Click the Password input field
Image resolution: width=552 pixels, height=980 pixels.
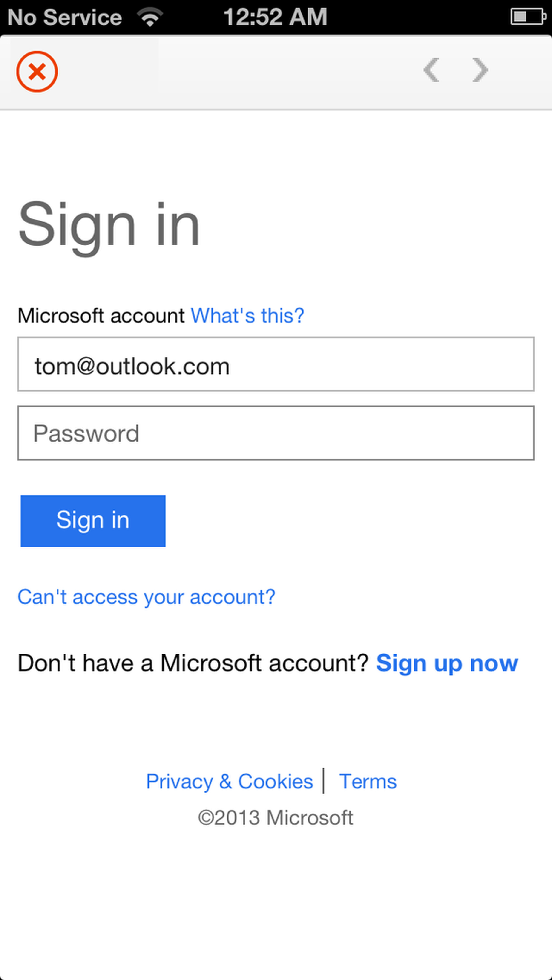click(276, 433)
